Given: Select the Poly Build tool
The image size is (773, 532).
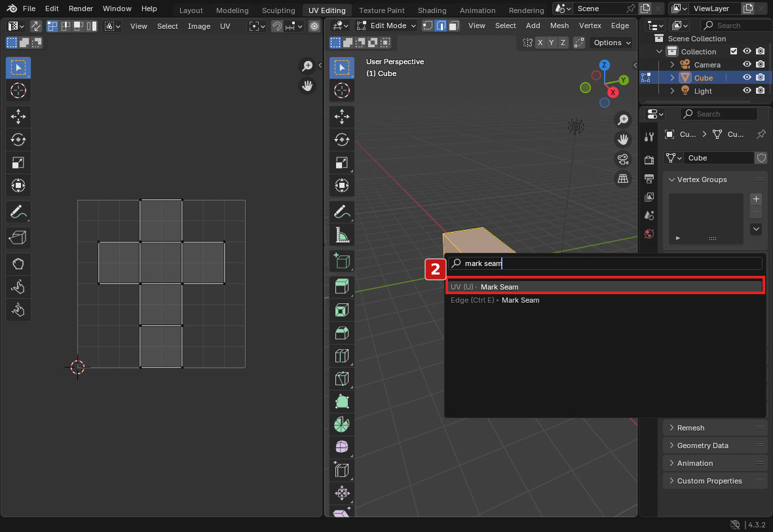Looking at the screenshot, I should tap(342, 402).
